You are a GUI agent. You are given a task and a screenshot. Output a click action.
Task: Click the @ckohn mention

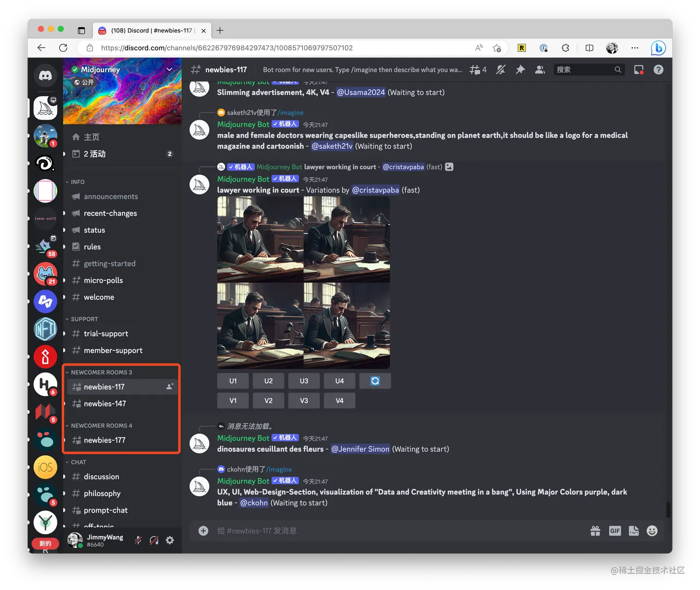click(x=254, y=503)
